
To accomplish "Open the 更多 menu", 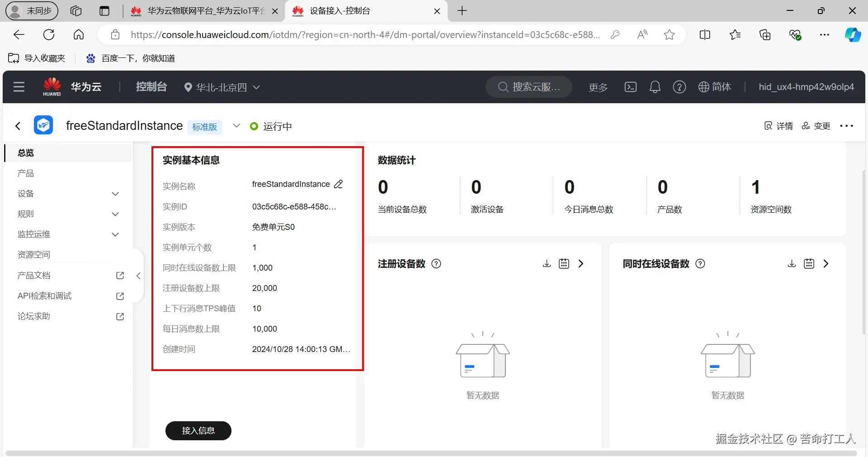I will 598,87.
